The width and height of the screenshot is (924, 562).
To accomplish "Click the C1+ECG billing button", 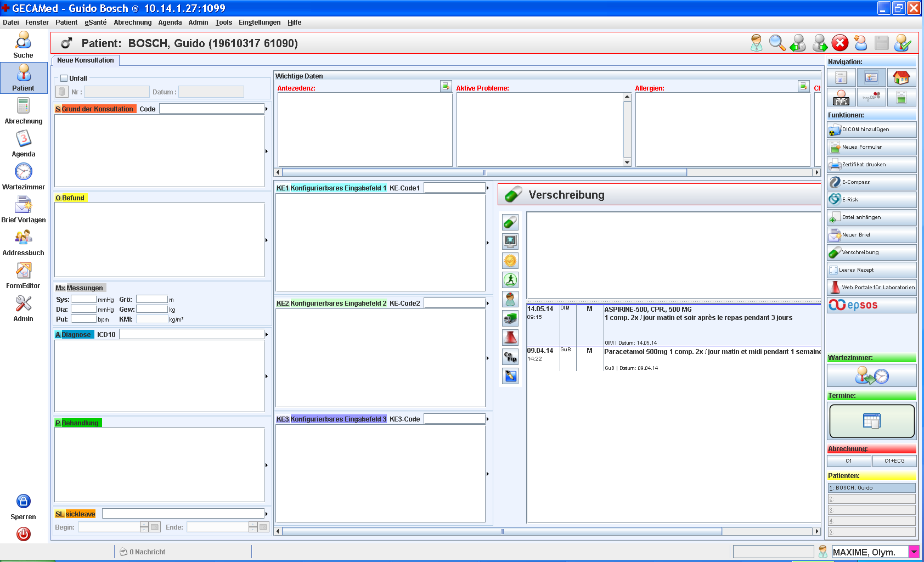I will click(x=894, y=461).
